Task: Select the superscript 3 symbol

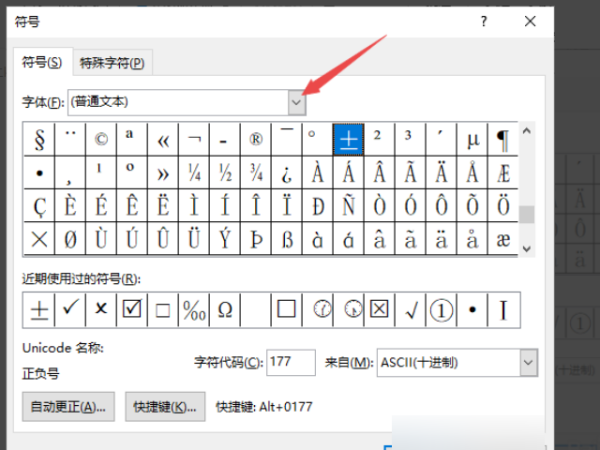Action: (x=410, y=139)
